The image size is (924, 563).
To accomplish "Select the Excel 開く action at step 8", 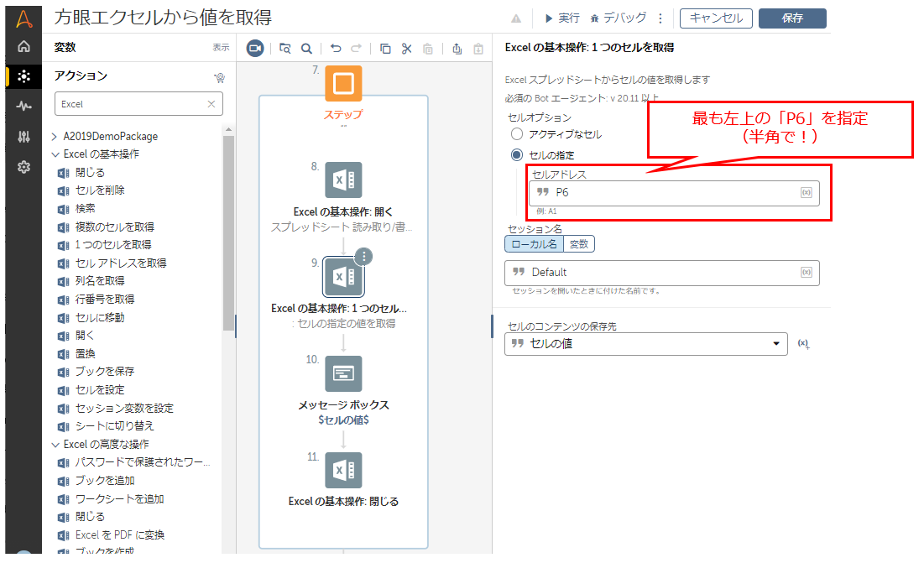I will (343, 180).
